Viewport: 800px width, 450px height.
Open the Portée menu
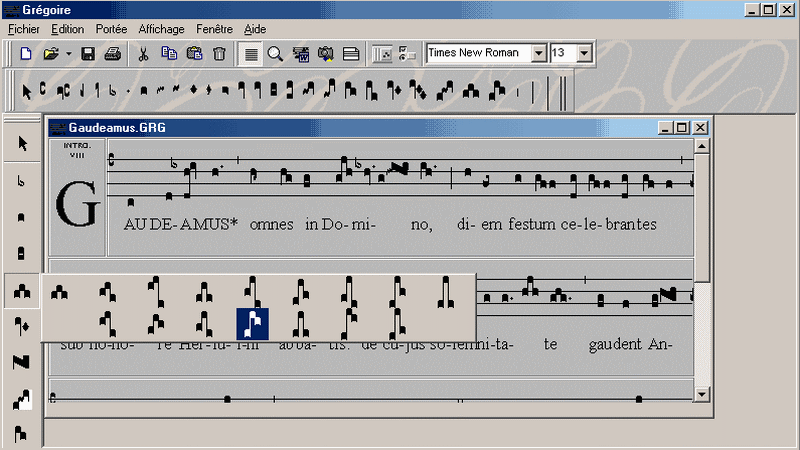click(111, 29)
